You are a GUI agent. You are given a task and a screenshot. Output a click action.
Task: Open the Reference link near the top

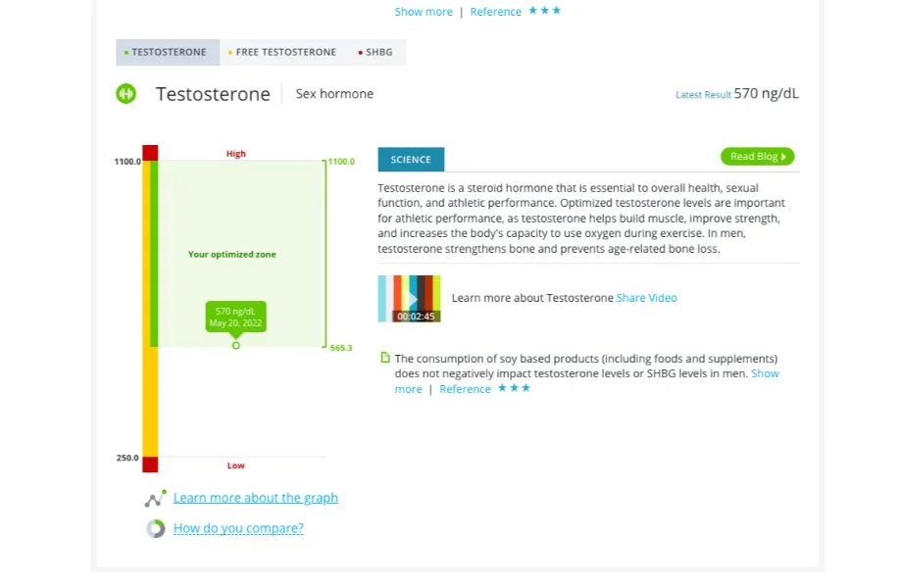[x=495, y=11]
